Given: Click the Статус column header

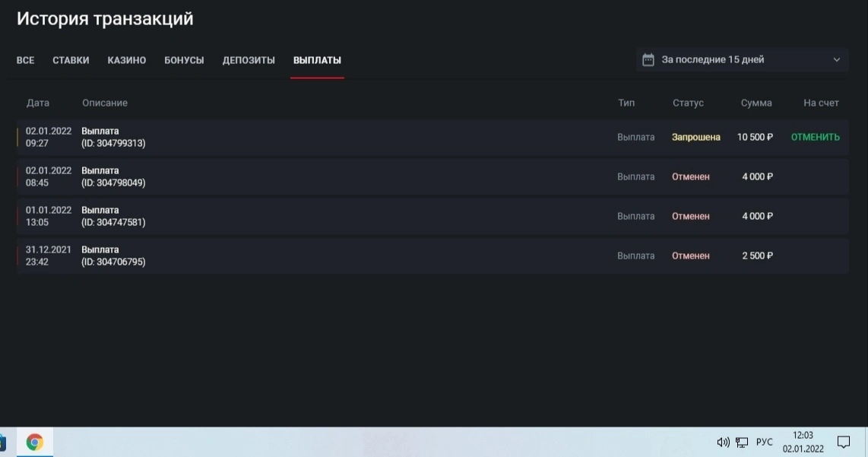Looking at the screenshot, I should tap(688, 103).
